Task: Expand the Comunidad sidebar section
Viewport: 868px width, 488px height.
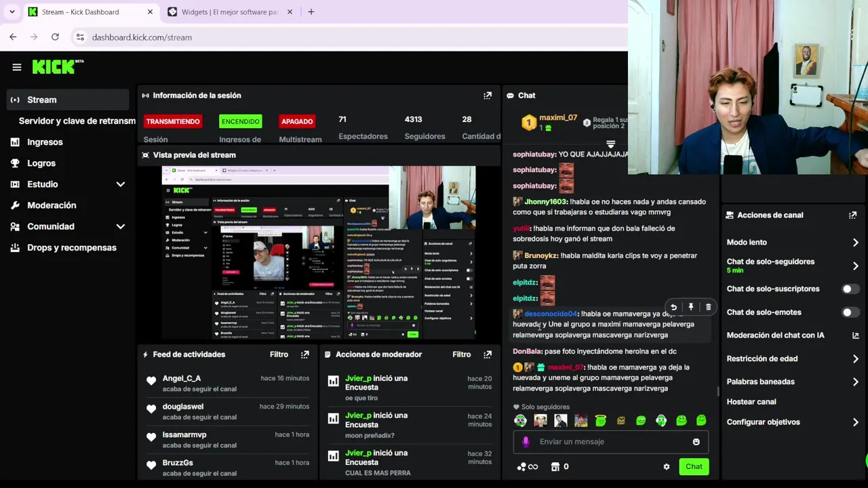Action: pyautogui.click(x=120, y=226)
